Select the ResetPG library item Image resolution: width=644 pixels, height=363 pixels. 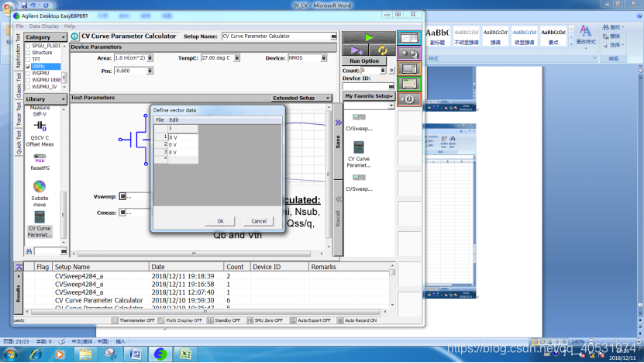pos(40,162)
